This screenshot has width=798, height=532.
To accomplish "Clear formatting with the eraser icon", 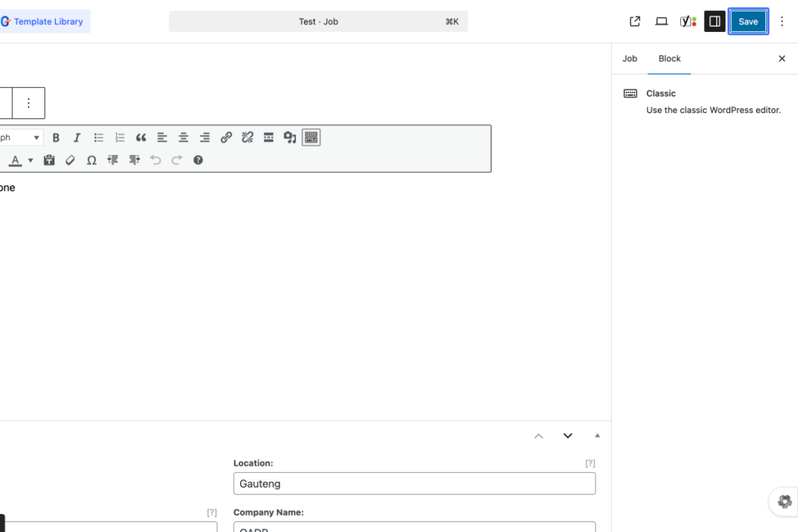I will pyautogui.click(x=70, y=160).
